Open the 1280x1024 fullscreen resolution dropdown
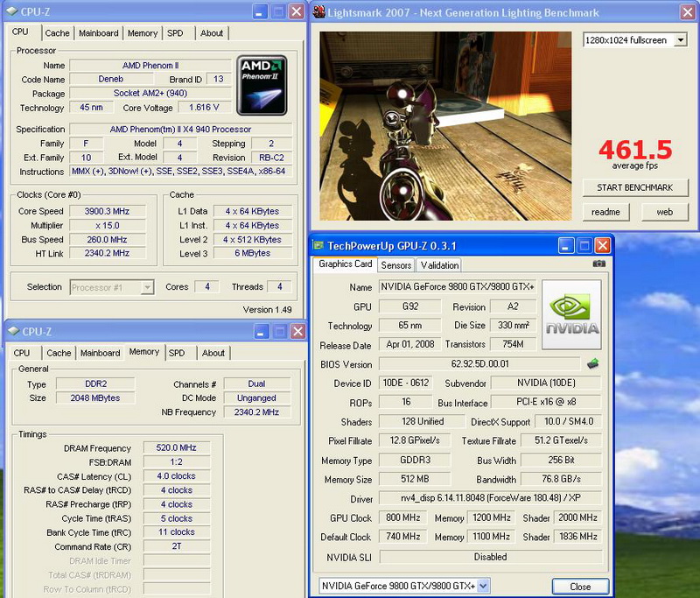 681,39
